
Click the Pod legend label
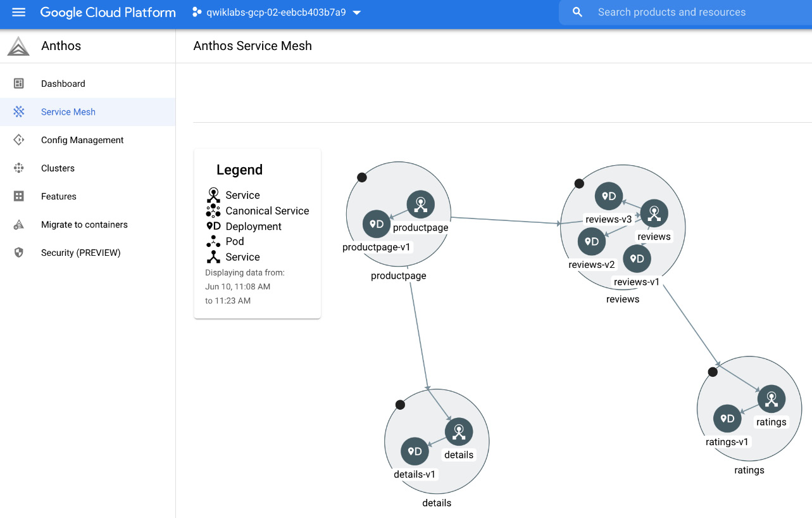[x=235, y=241]
